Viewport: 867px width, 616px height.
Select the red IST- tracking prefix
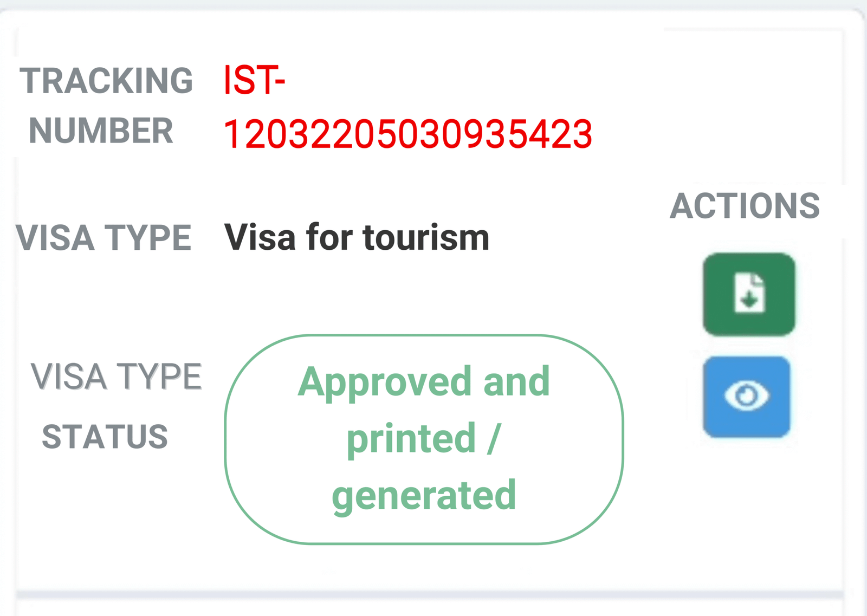point(254,81)
